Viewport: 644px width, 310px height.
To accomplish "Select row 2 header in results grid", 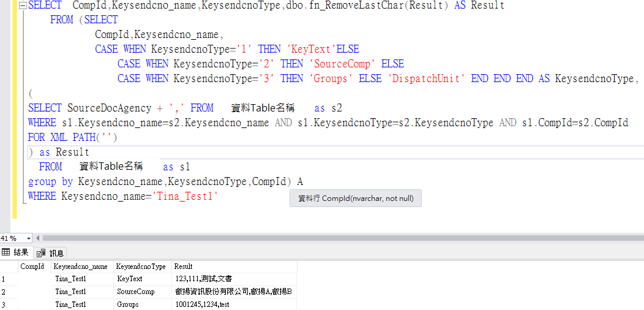I will [x=9, y=292].
